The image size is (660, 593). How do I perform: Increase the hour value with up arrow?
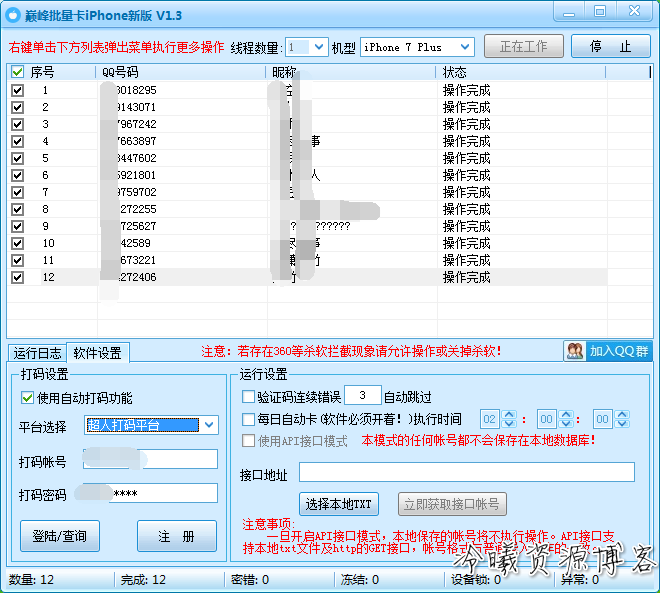tap(509, 415)
